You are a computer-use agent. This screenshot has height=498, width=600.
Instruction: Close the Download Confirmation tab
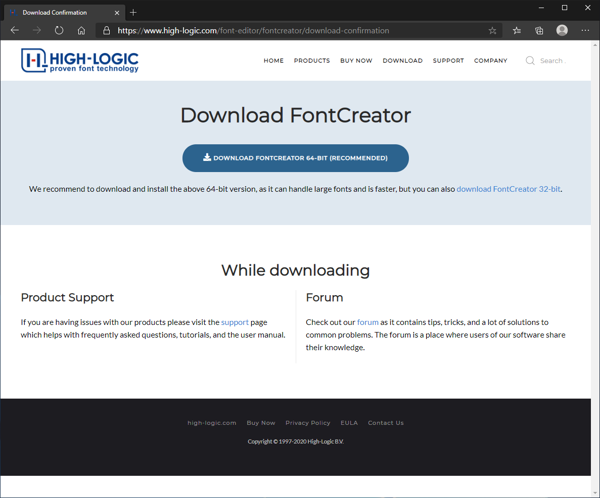point(117,13)
